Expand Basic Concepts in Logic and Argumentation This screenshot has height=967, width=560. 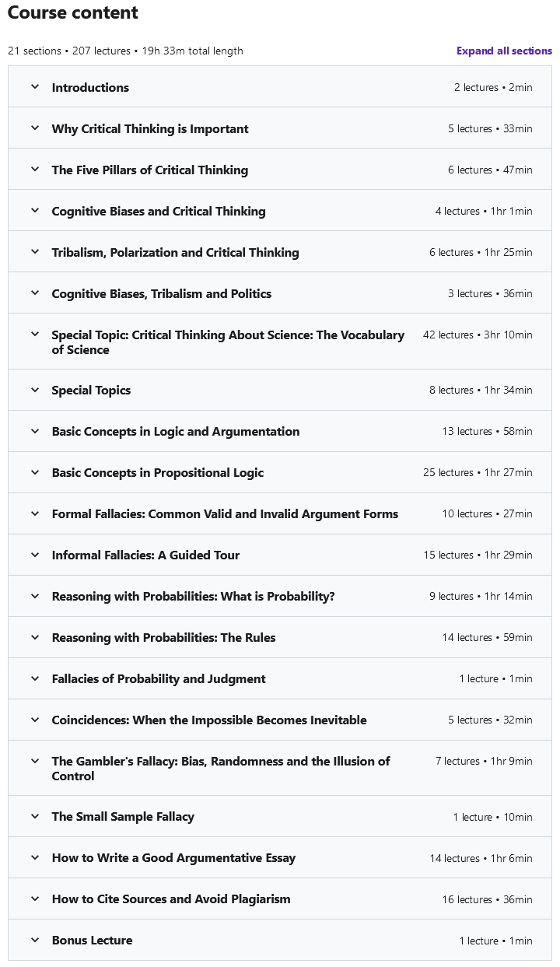[x=176, y=432]
